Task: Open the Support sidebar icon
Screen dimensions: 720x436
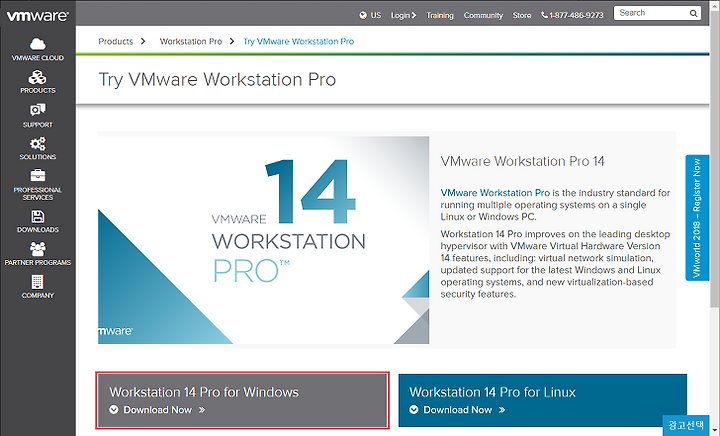Action: tap(38, 110)
